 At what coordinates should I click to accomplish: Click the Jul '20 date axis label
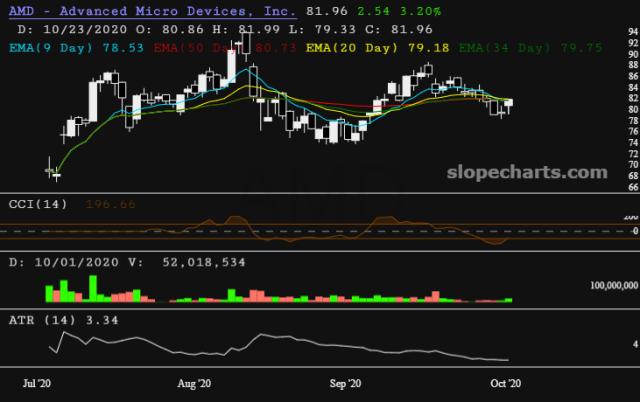pyautogui.click(x=38, y=384)
